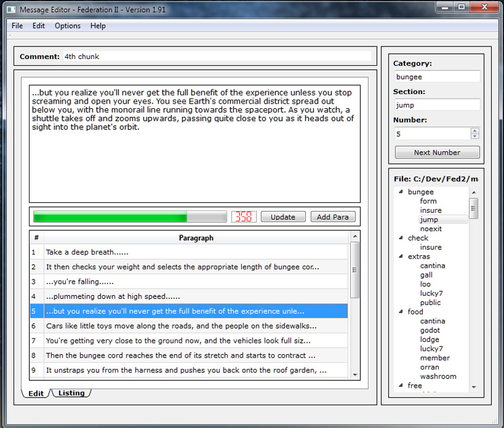Select insure under check
This screenshot has height=428, width=504.
click(431, 247)
